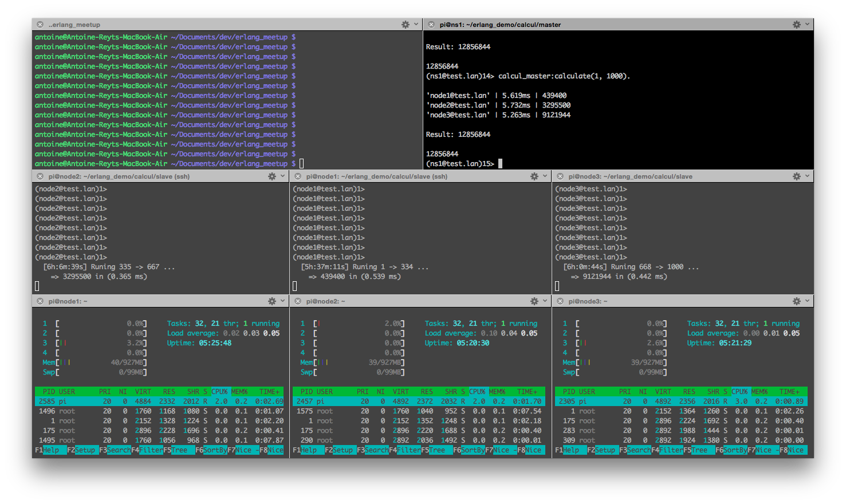The image size is (846, 504).
Task: Select process 309 root row in node3 htop
Action: pos(680,440)
